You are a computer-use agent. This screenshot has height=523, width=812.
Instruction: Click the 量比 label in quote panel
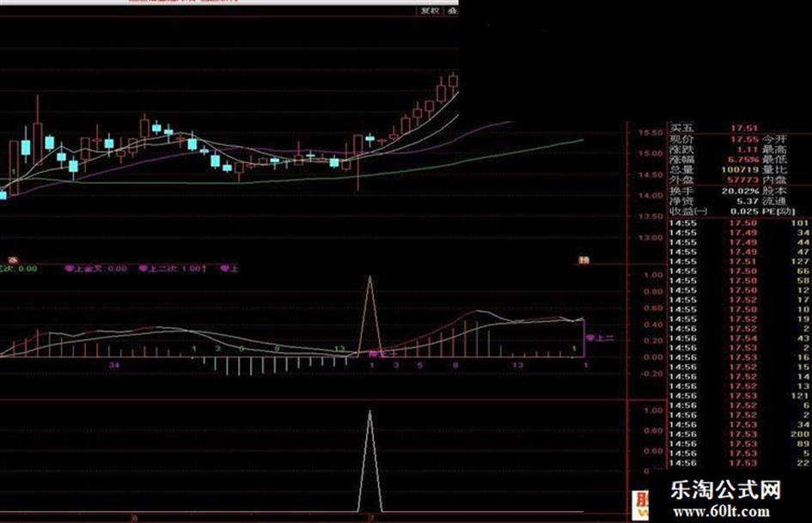(773, 170)
